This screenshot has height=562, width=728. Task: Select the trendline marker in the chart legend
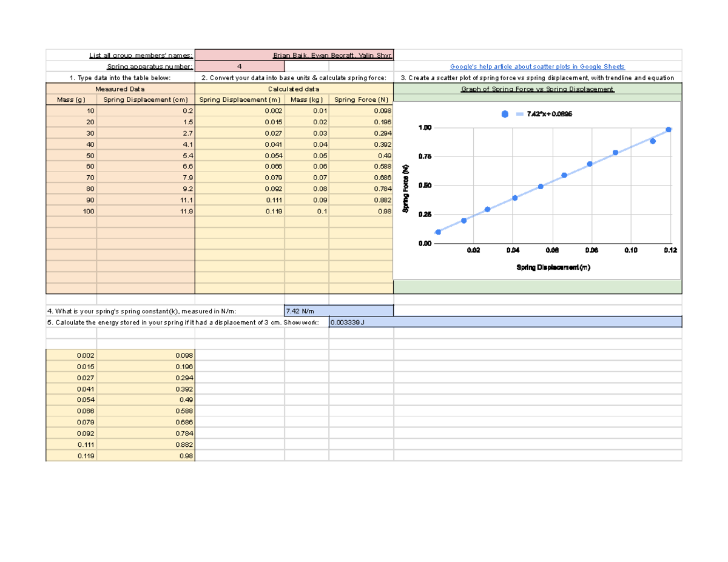pos(519,113)
